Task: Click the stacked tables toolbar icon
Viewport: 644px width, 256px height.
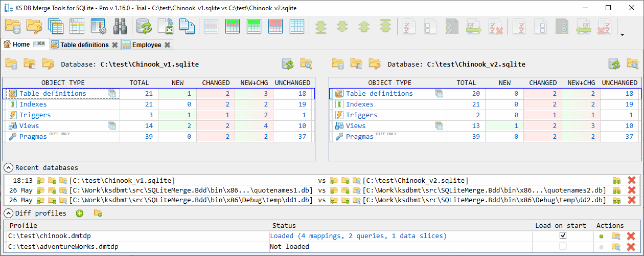Action: [x=56, y=26]
